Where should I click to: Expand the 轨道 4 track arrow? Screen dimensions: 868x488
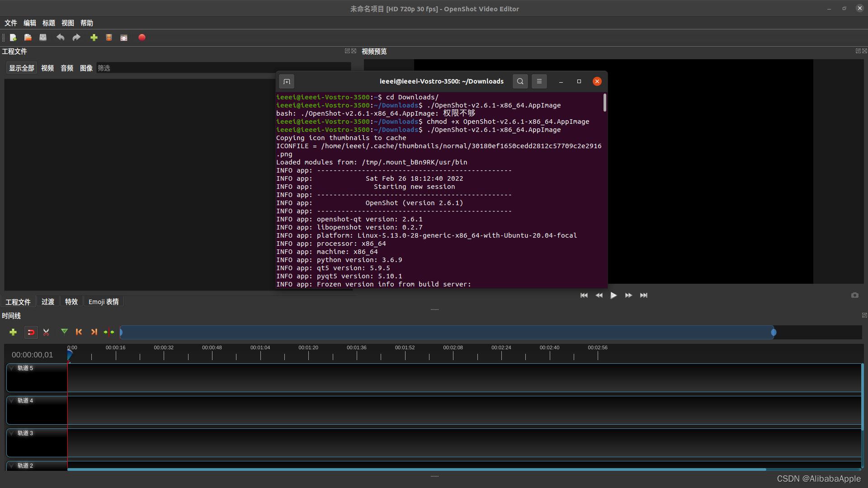[11, 401]
